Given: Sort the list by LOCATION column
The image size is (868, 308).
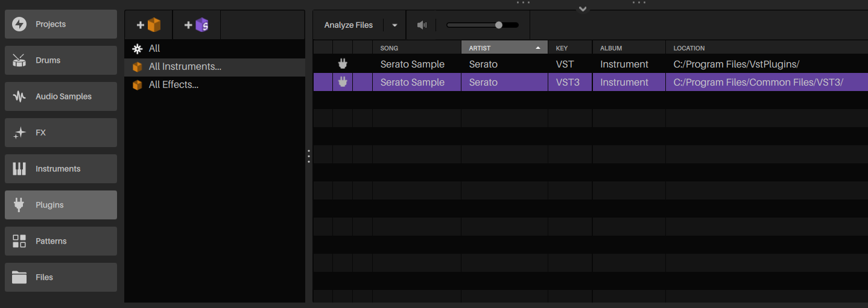Looking at the screenshot, I should (767, 48).
